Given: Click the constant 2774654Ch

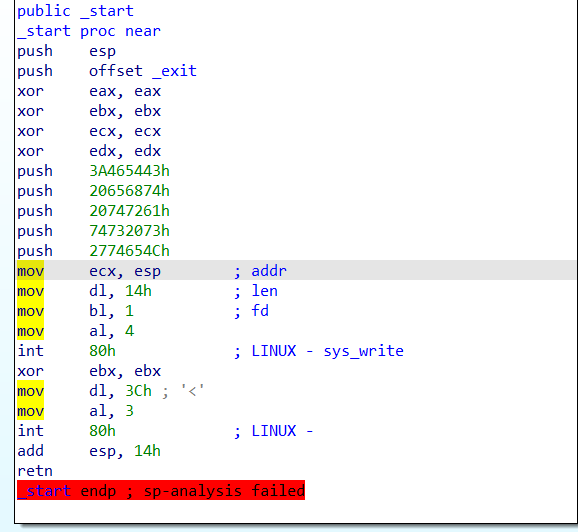Looking at the screenshot, I should (129, 251).
